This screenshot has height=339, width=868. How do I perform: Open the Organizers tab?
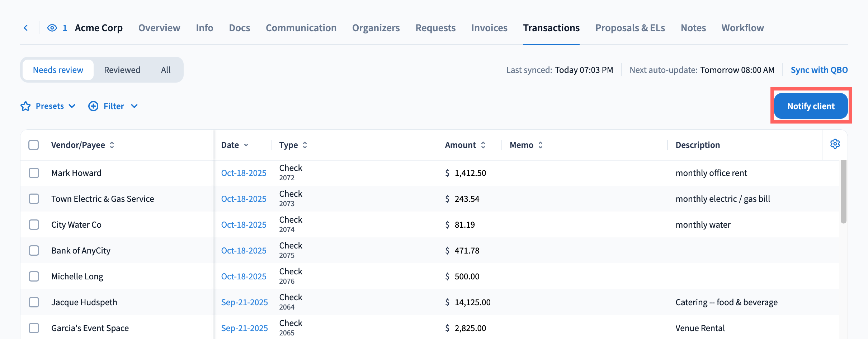[376, 28]
